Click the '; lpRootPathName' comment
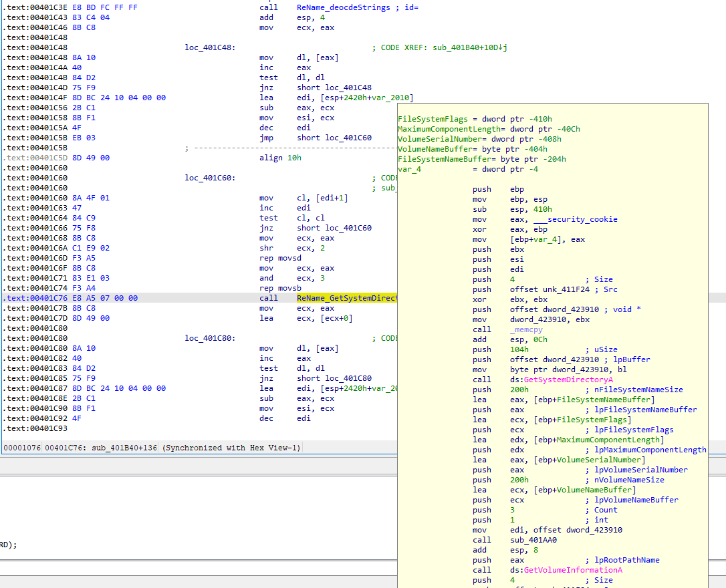 (623, 560)
